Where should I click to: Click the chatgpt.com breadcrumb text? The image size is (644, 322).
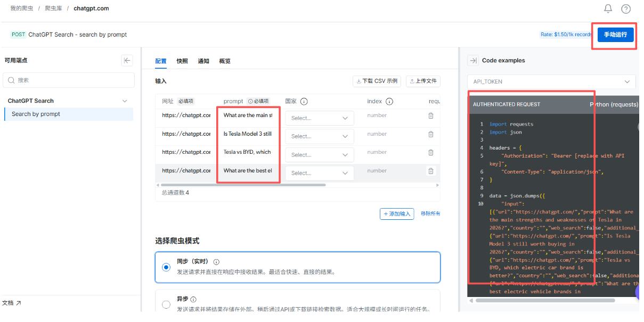click(x=91, y=9)
